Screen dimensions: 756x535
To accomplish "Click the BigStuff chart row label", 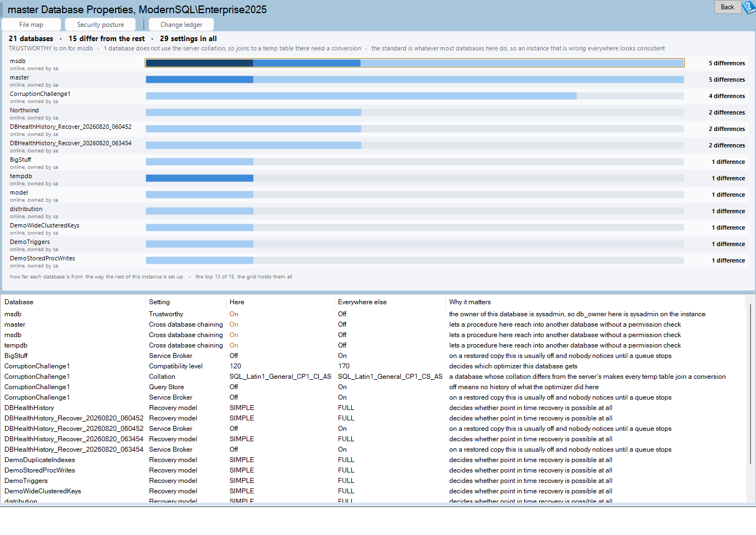I will 20,160.
